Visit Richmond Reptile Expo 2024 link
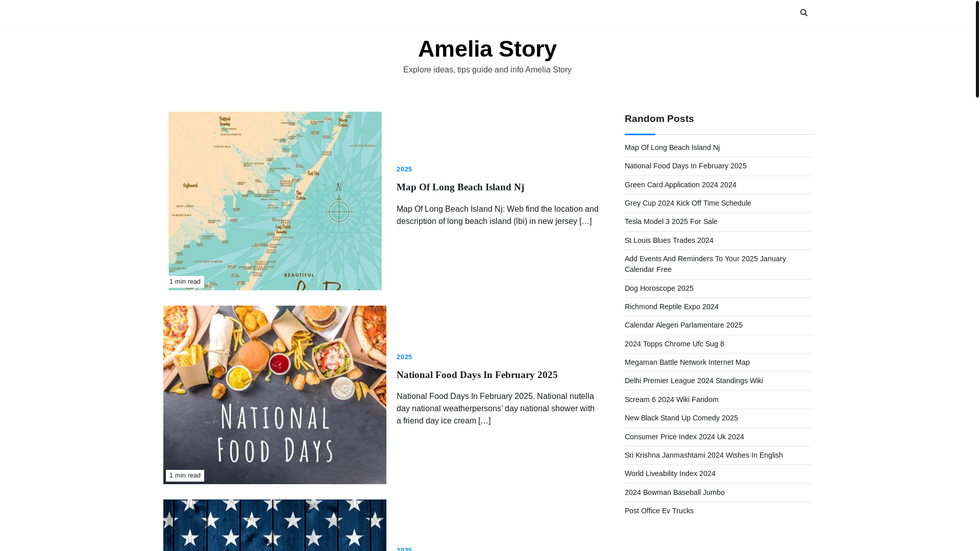Screen dimensions: 980x551 (671, 307)
